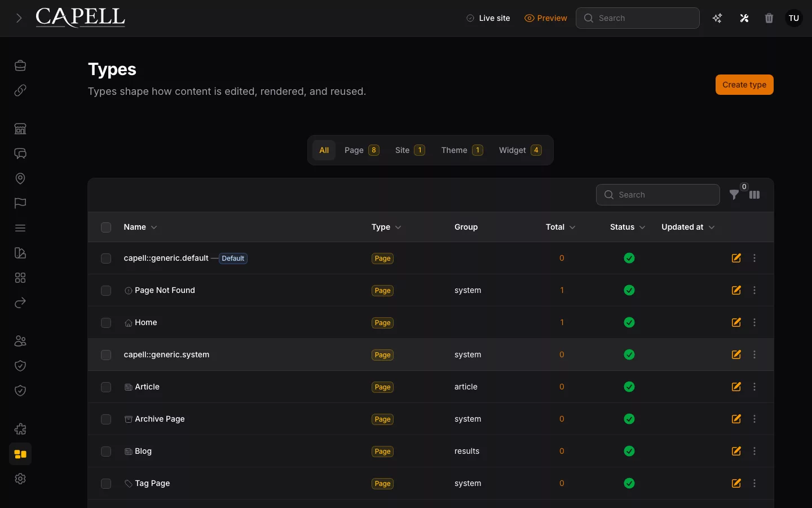Screen dimensions: 812x508
Task: Open the table filter funnel icon
Action: (x=734, y=195)
